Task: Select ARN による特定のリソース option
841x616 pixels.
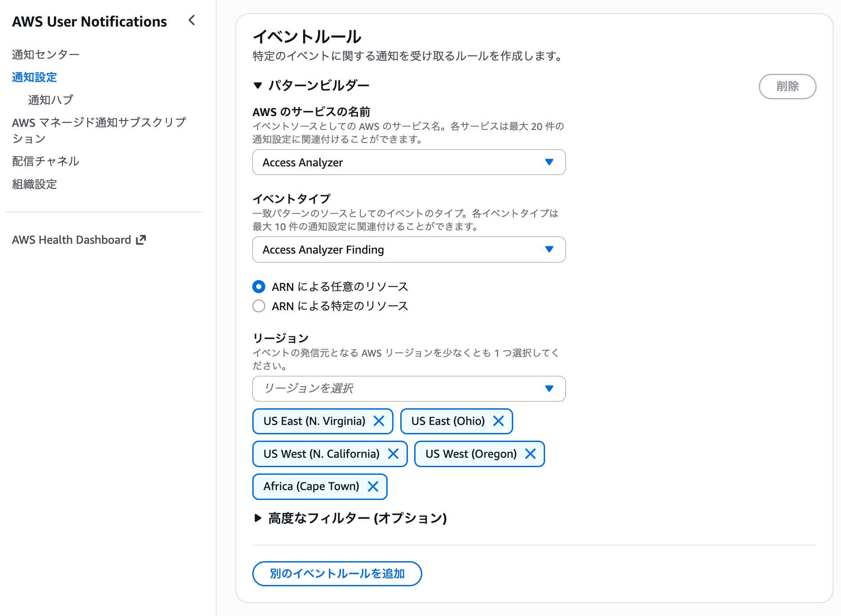Action: 259,306
